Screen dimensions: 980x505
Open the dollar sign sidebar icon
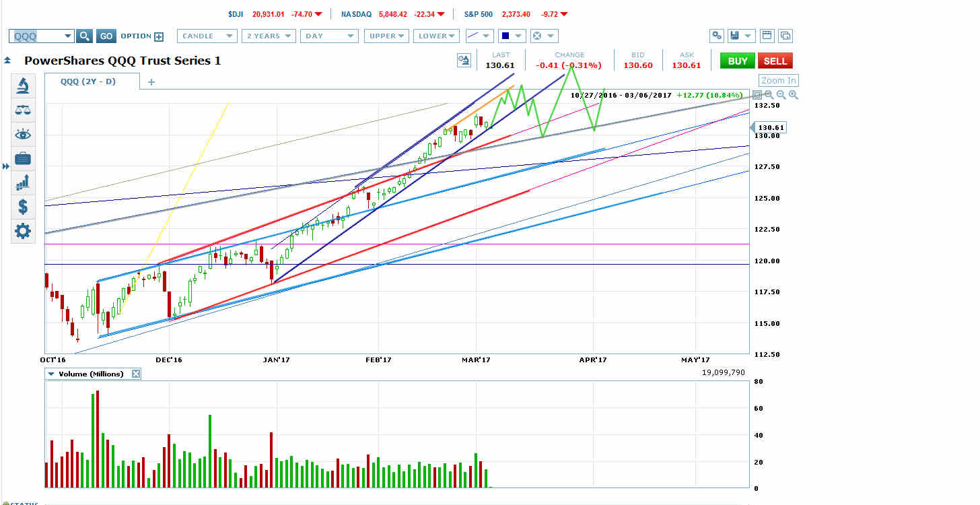point(23,207)
